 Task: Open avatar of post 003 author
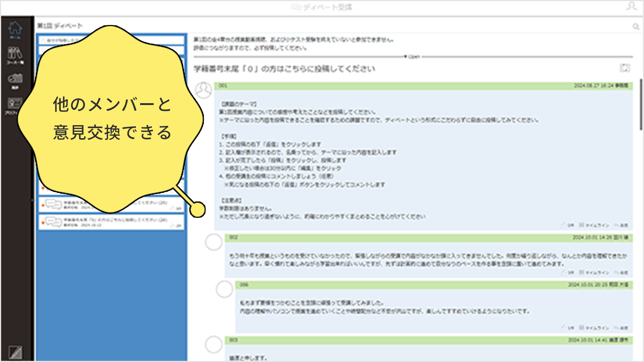click(214, 344)
